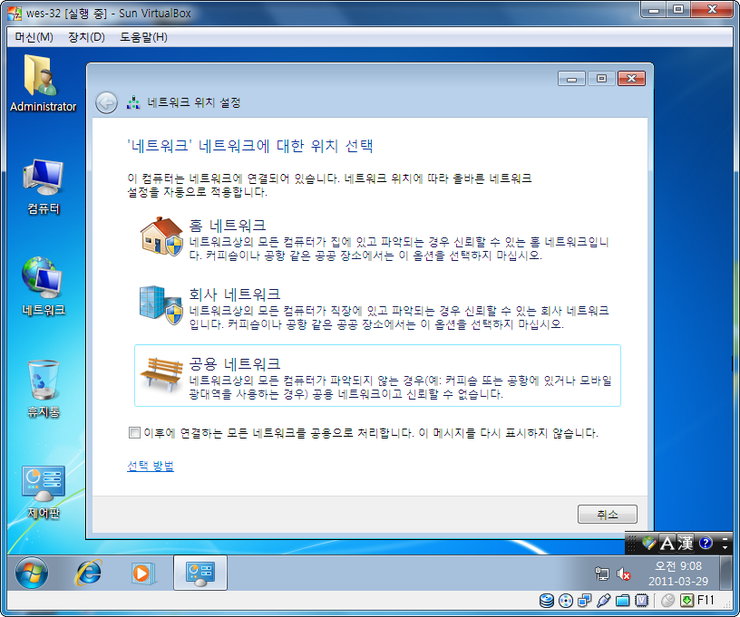Check the treat all future networks as public box

point(135,433)
